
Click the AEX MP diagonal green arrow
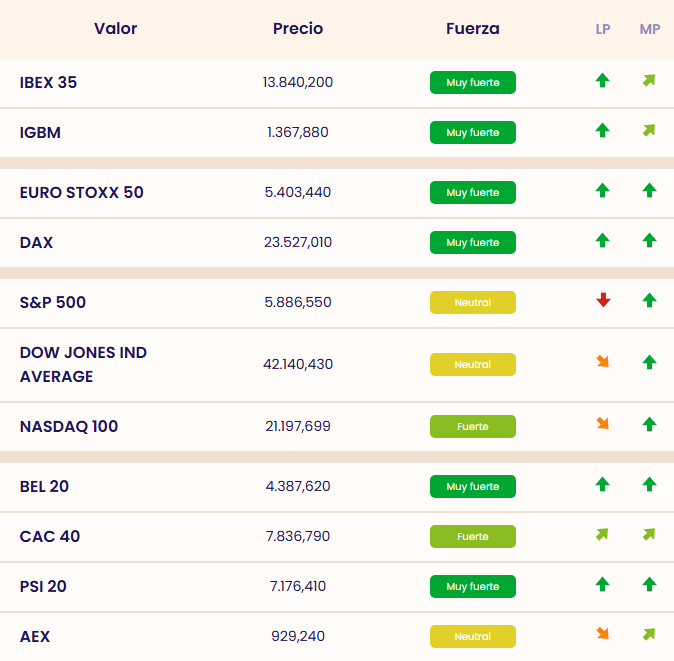(x=649, y=634)
